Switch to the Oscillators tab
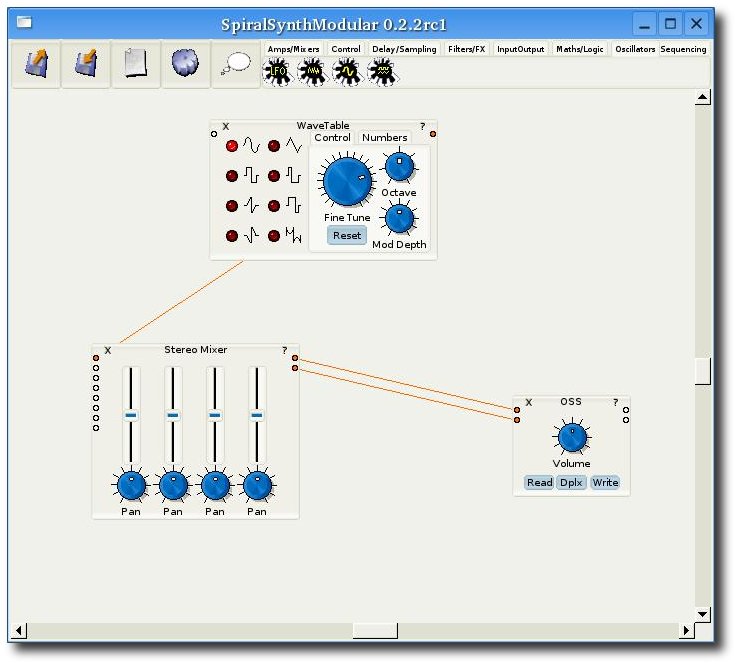Screen dimensions: 738x666 click(x=635, y=49)
